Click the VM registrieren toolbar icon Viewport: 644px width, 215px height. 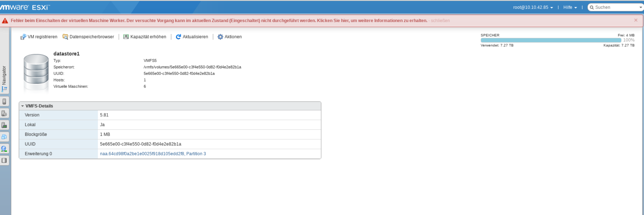click(23, 37)
